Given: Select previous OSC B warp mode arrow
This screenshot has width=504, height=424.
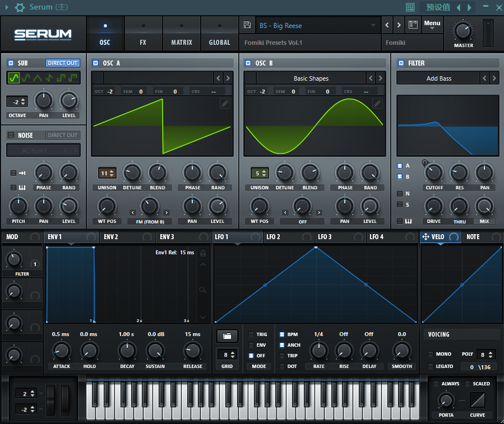Looking at the screenshot, I should pos(285,212).
